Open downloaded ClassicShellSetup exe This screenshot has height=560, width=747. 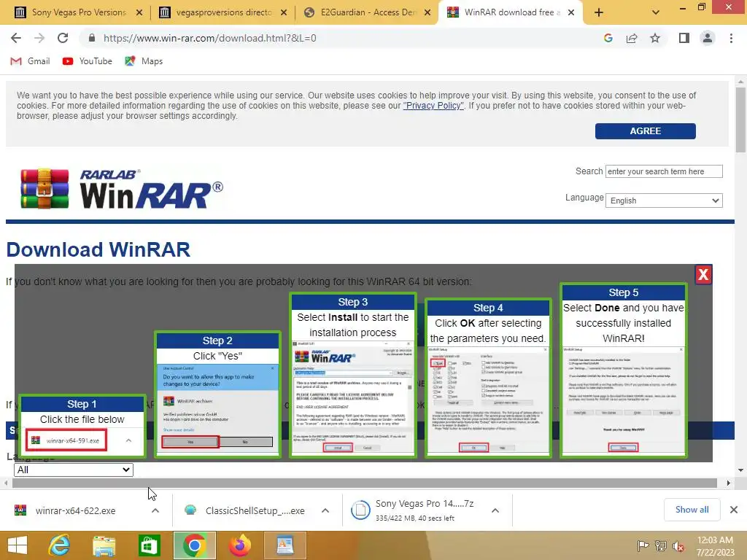click(245, 511)
